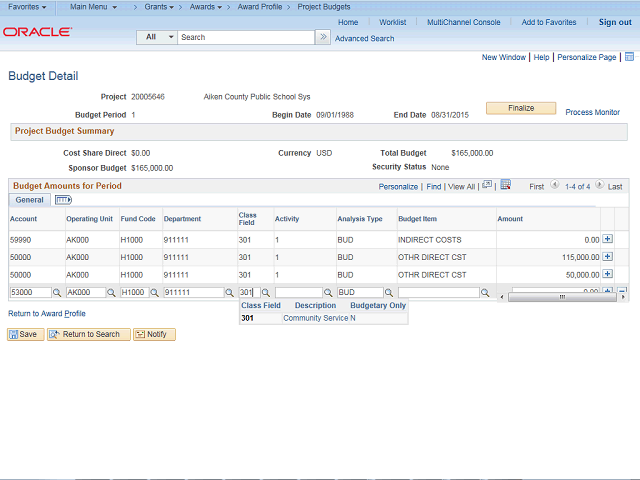This screenshot has height=480, width=640.
Task: Open the All search scope dropdown
Action: pyautogui.click(x=157, y=37)
